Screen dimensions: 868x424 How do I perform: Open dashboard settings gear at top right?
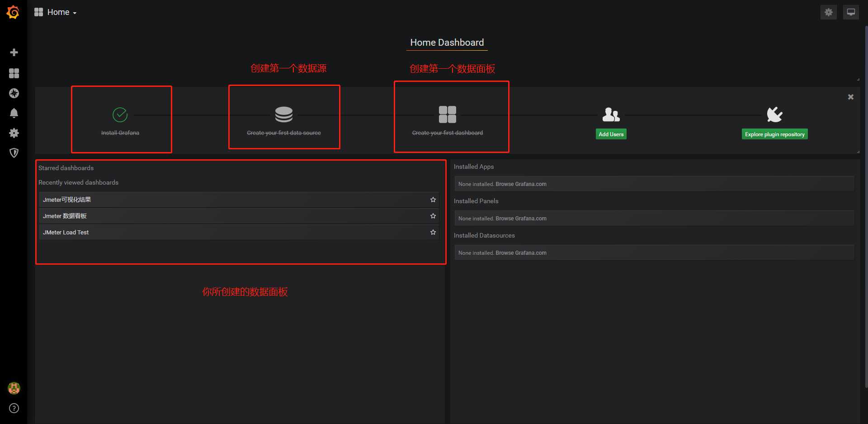[x=829, y=12]
